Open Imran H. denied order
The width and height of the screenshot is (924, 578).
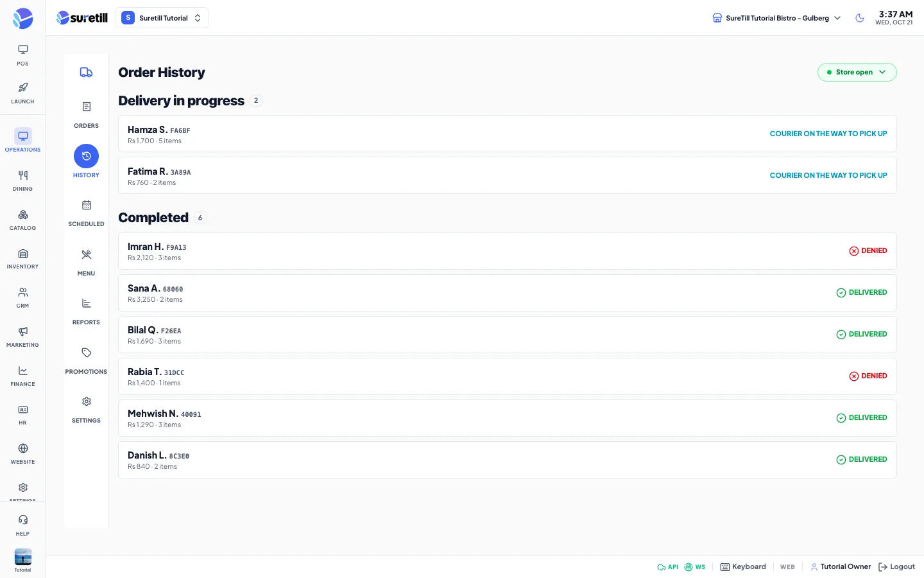(x=507, y=251)
